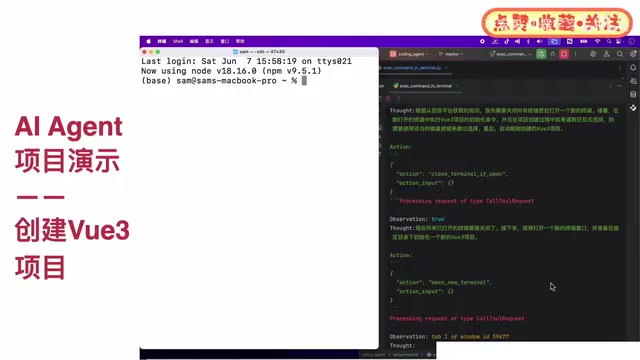Image resolution: width=640 pixels, height=360 pixels.
Task: Click the TikTok menu bar icon
Action: (507, 41)
